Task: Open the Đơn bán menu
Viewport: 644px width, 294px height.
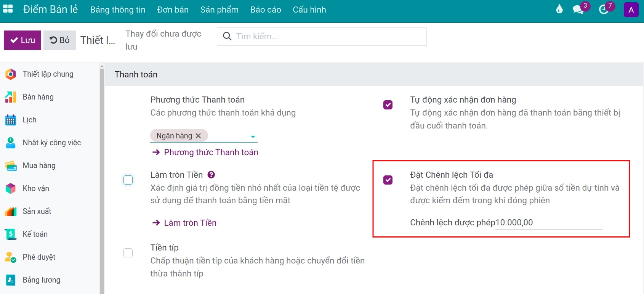Action: click(173, 10)
